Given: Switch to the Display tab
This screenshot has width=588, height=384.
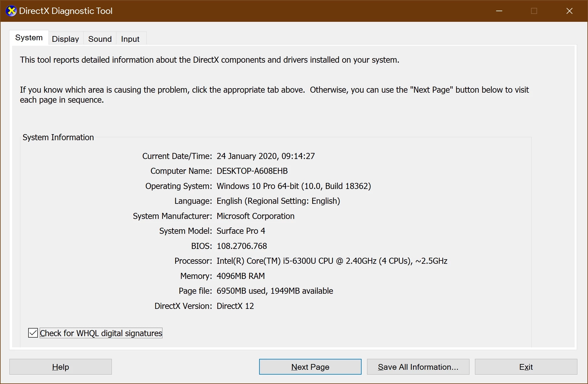Looking at the screenshot, I should pos(65,39).
